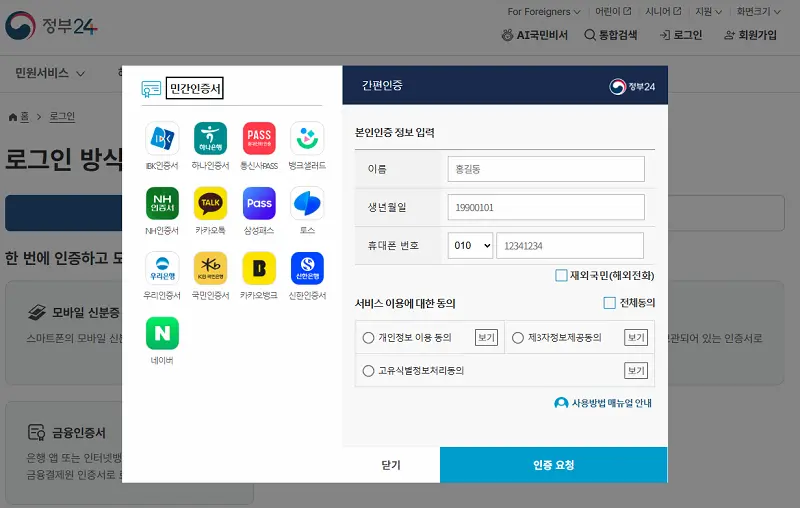The width and height of the screenshot is (800, 508).
Task: Open the 어린이 site link
Action: pyautogui.click(x=613, y=11)
